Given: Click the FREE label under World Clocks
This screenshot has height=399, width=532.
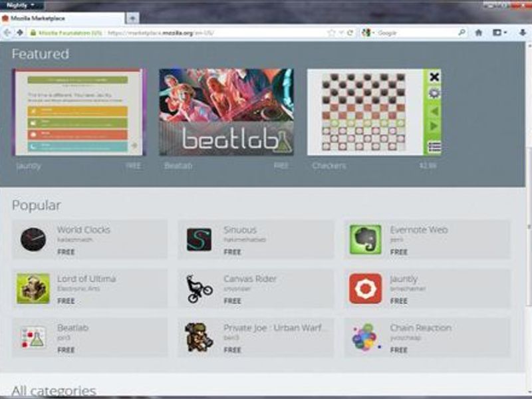Looking at the screenshot, I should [66, 252].
